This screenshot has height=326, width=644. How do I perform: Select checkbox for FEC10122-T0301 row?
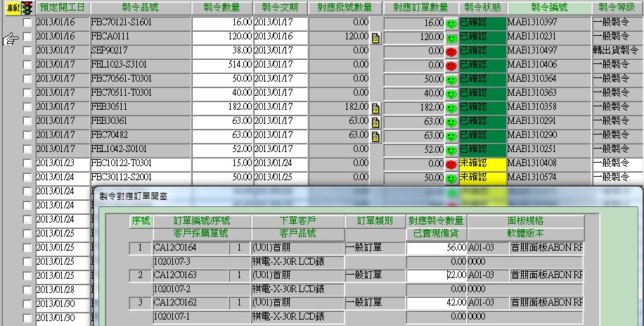(x=27, y=163)
